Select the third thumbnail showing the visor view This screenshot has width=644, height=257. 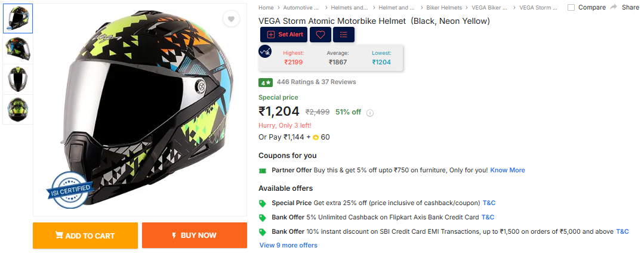tap(18, 79)
